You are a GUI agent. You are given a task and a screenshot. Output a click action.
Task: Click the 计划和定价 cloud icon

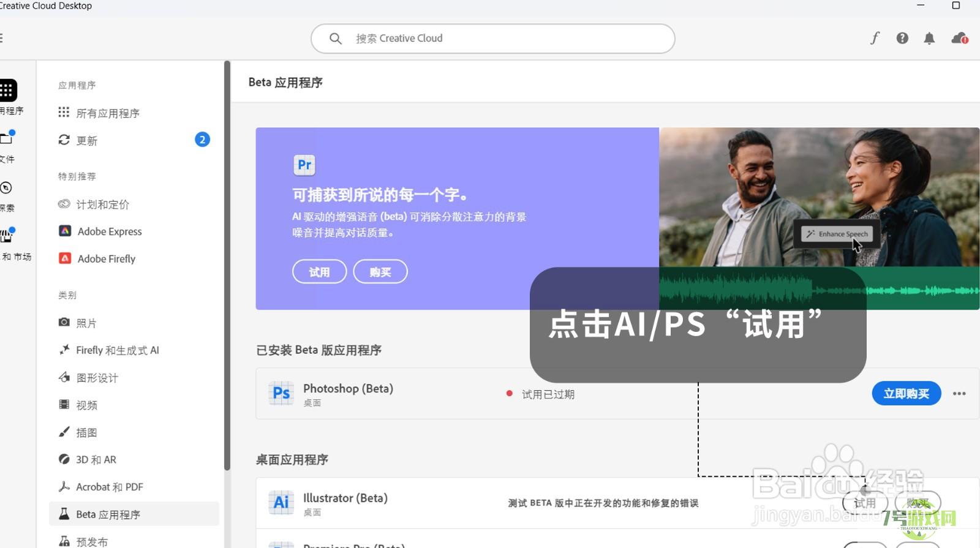click(x=64, y=204)
